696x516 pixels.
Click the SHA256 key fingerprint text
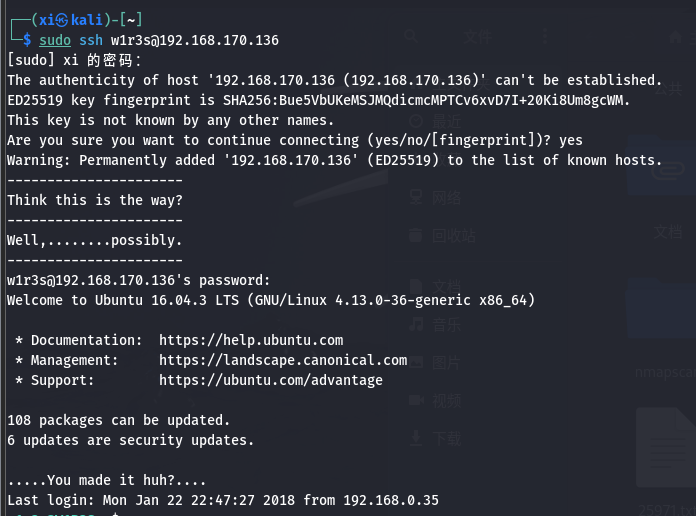click(x=426, y=100)
